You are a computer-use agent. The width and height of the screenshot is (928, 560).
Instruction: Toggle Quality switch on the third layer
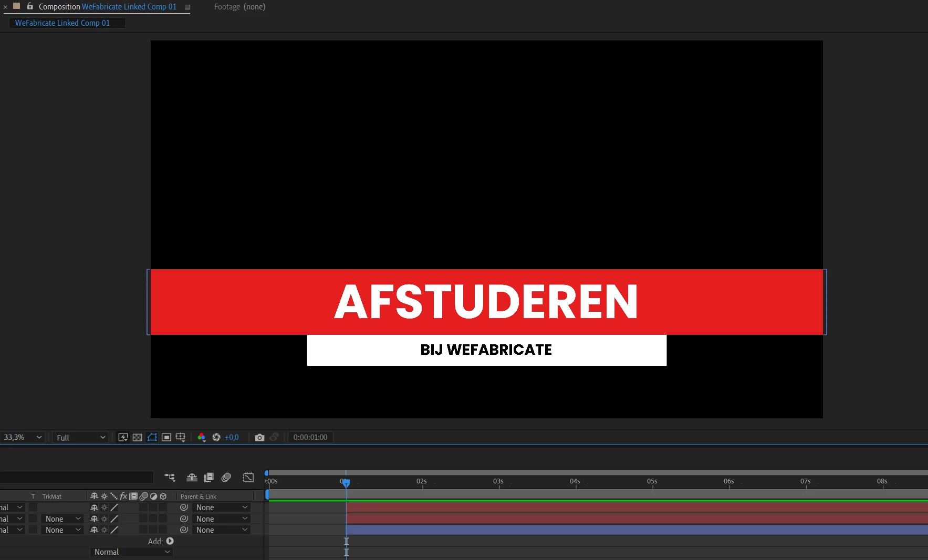pyautogui.click(x=114, y=530)
